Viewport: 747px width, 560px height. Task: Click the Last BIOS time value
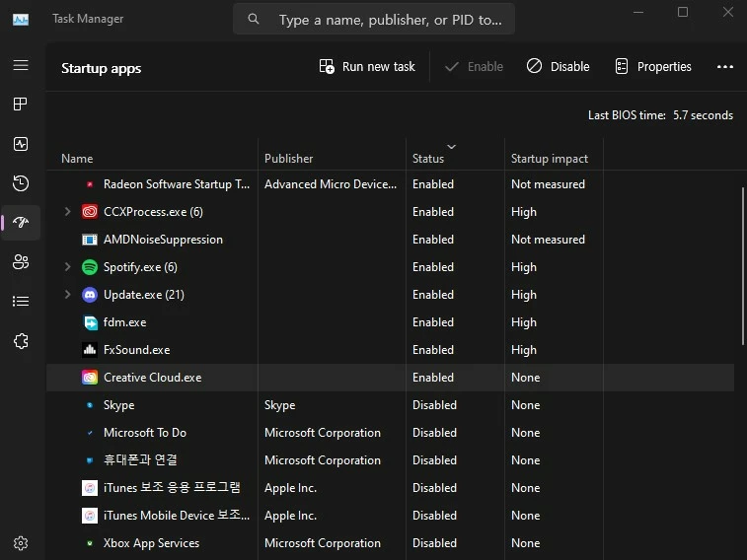[703, 115]
